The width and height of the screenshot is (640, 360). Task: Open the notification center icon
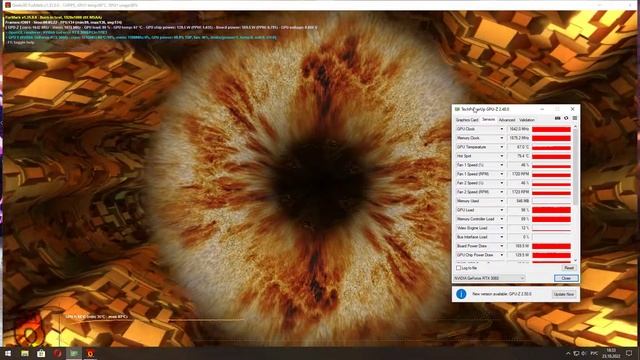tap(629, 353)
